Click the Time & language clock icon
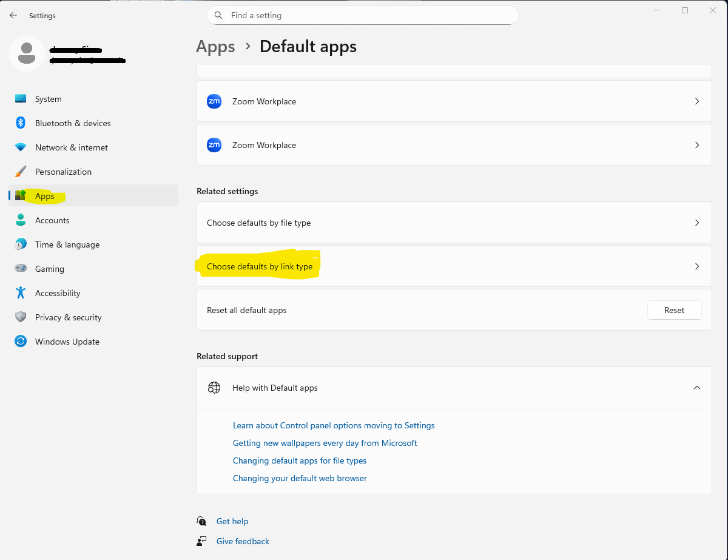 pyautogui.click(x=20, y=244)
